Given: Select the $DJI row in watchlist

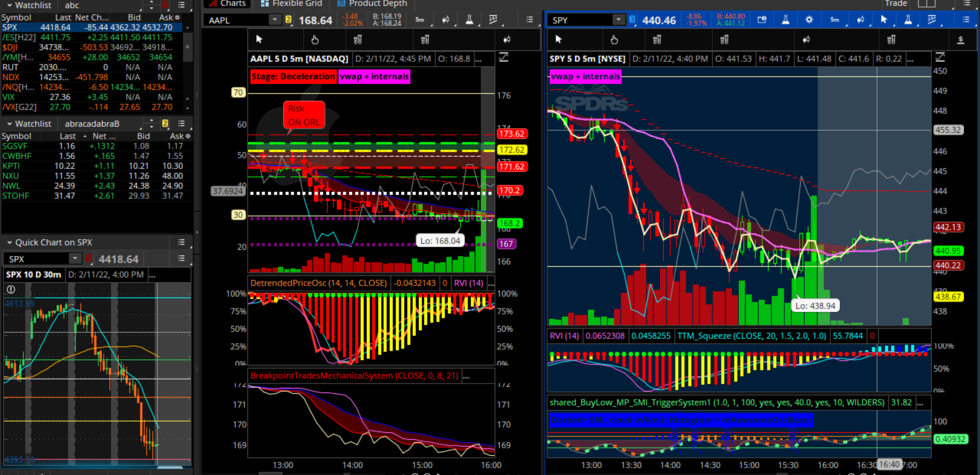Looking at the screenshot, I should coord(92,47).
